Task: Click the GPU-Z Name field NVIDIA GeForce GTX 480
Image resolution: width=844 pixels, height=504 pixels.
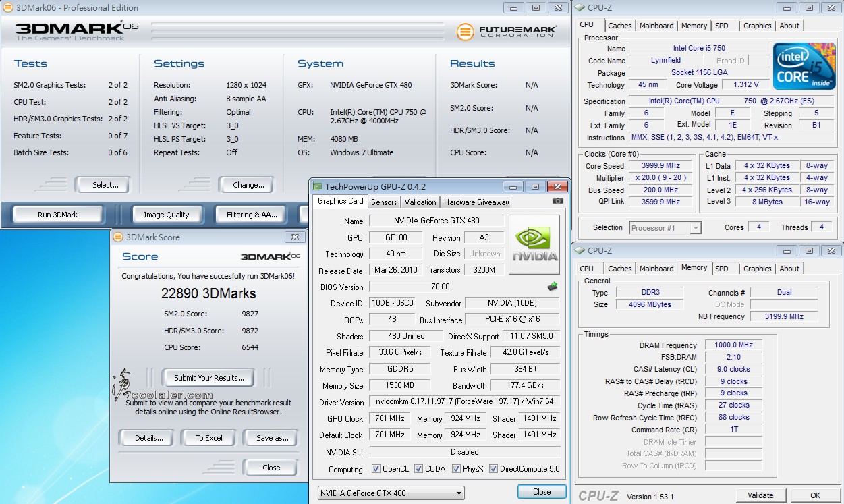Action: (x=436, y=221)
